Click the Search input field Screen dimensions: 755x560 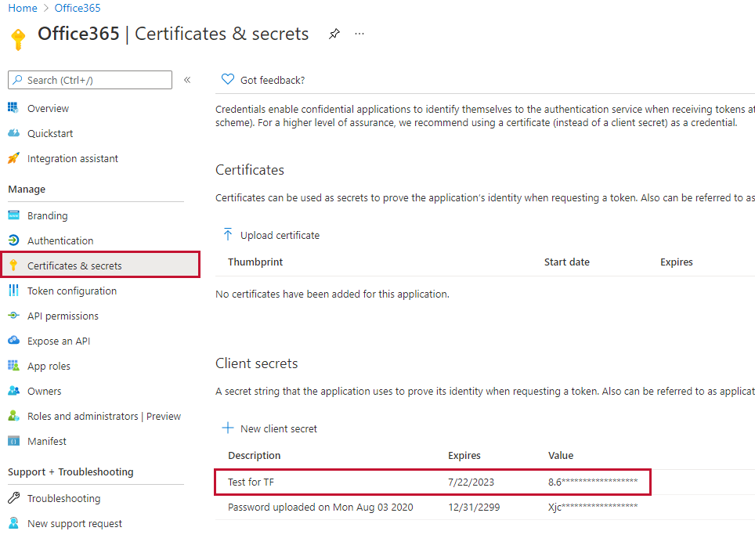90,80
